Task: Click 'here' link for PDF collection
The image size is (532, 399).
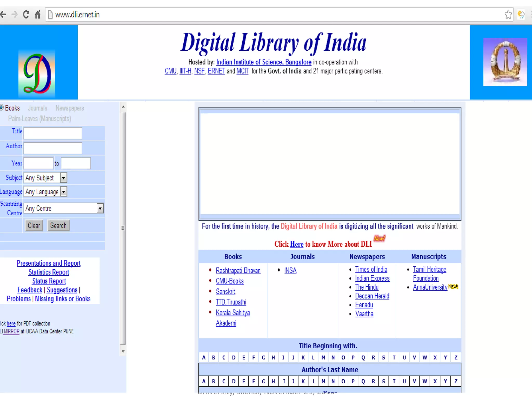Action: click(x=11, y=324)
